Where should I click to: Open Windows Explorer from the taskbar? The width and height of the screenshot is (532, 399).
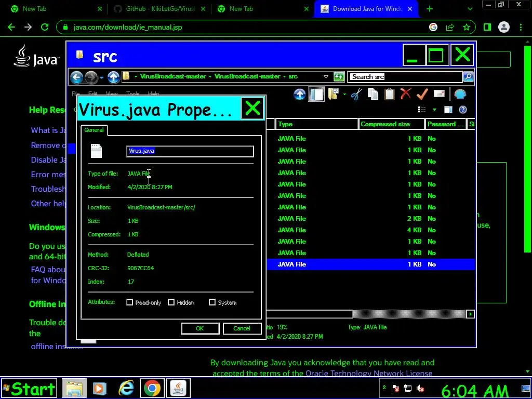click(x=74, y=388)
